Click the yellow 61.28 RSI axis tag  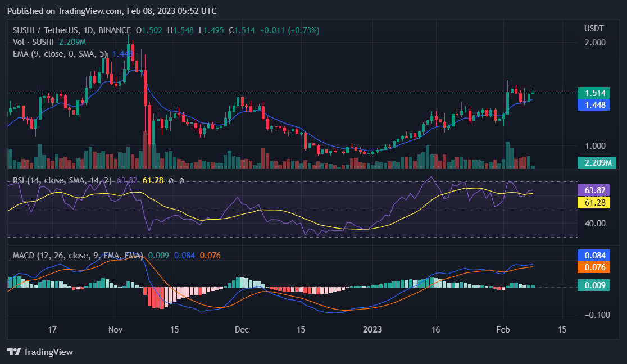[x=594, y=202]
